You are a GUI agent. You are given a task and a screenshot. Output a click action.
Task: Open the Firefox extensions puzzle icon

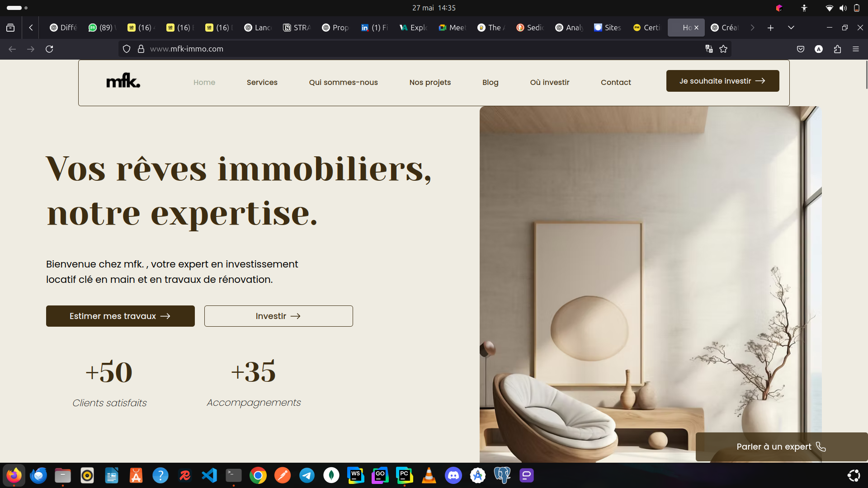point(837,49)
